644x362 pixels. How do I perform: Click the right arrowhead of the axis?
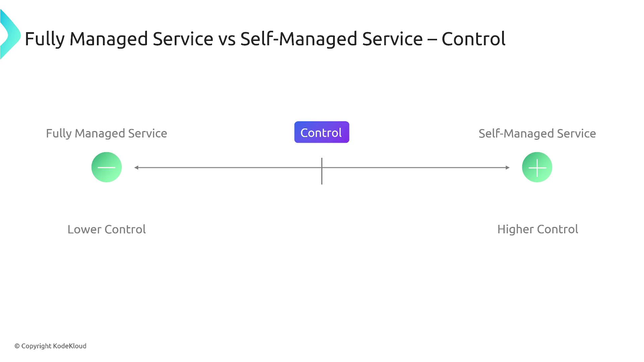tap(507, 168)
